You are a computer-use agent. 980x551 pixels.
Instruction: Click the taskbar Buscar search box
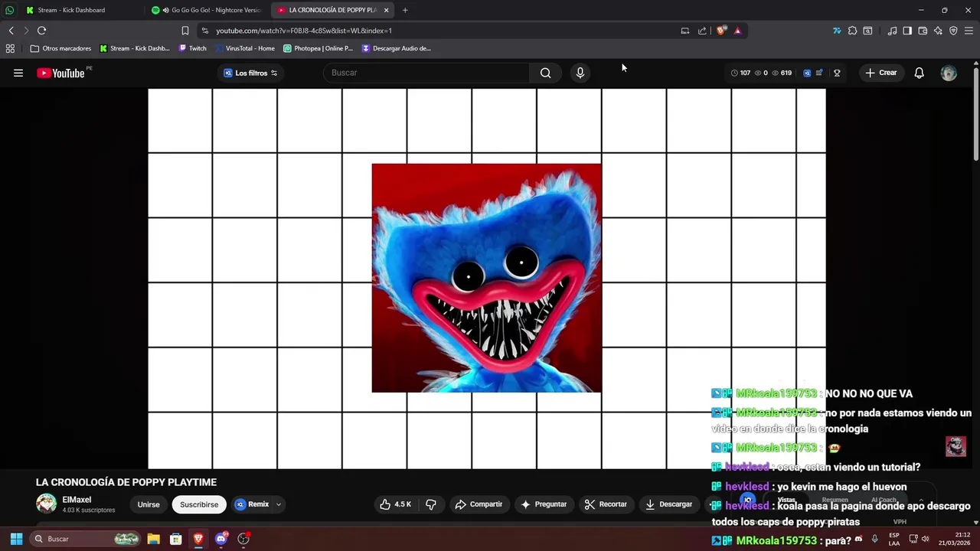(x=86, y=539)
